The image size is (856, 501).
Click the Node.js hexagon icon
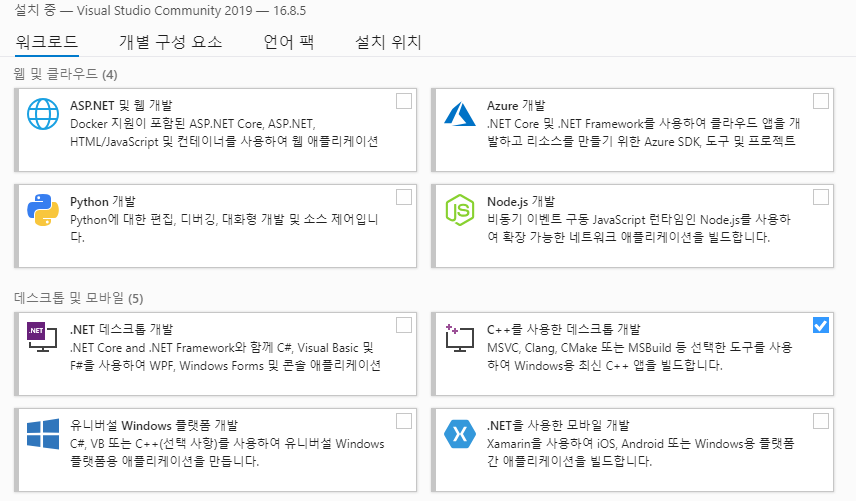pos(460,210)
